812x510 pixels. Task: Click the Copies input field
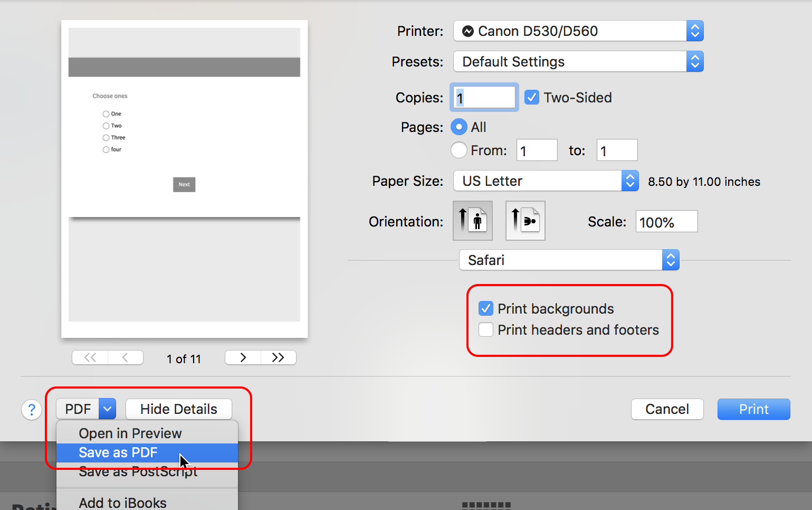point(484,98)
